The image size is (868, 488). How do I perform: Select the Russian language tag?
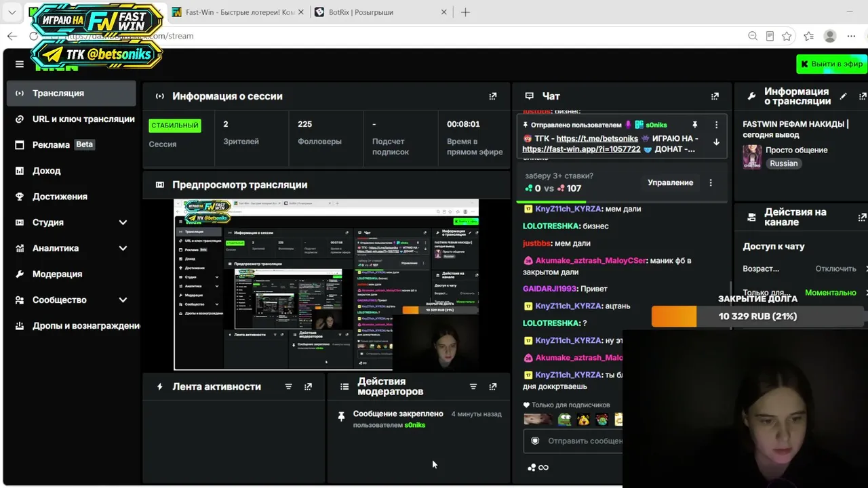(784, 163)
